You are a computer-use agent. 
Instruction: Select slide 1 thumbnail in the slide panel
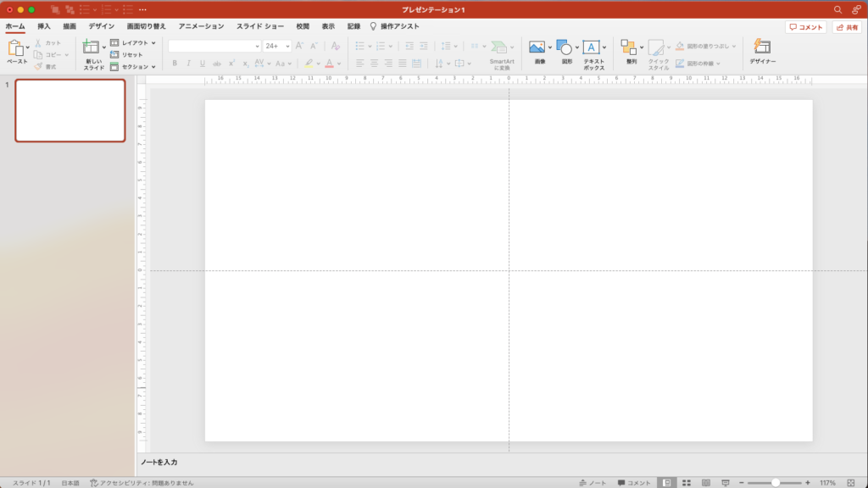(70, 110)
